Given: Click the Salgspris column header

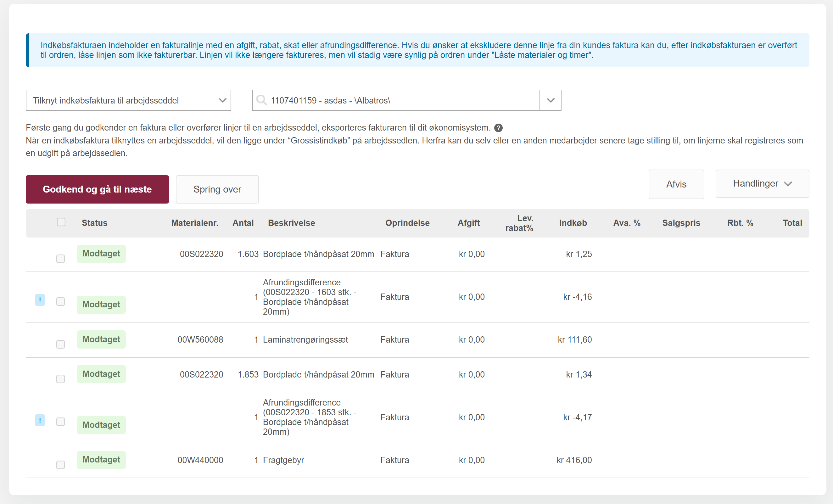Looking at the screenshot, I should tap(681, 223).
